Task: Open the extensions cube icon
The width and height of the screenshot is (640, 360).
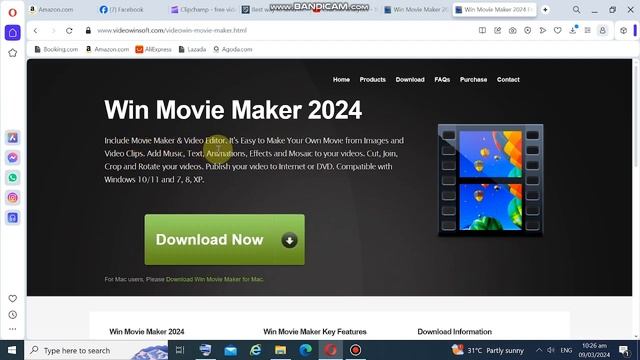Action: point(623,30)
